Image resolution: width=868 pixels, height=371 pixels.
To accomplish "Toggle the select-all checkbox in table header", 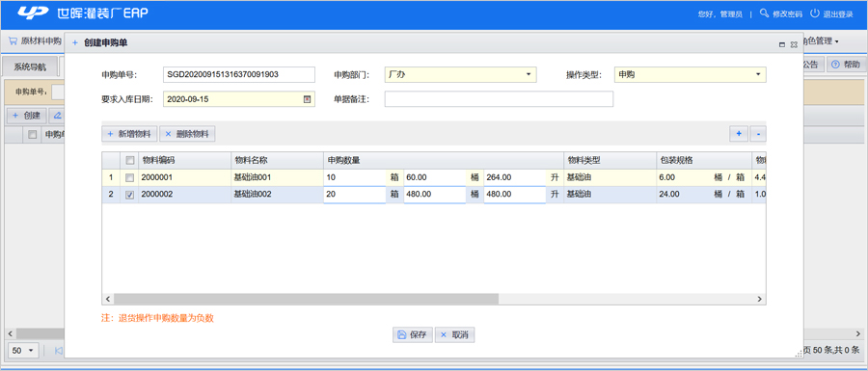I will (129, 161).
